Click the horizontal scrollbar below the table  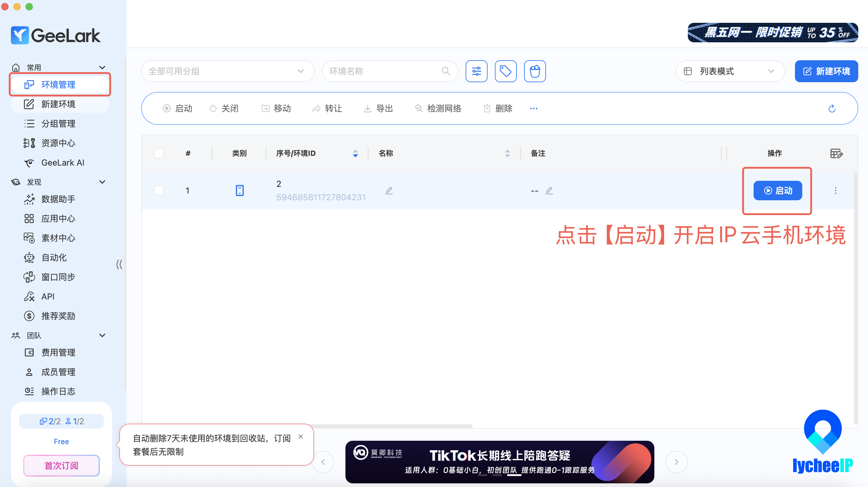(x=391, y=426)
